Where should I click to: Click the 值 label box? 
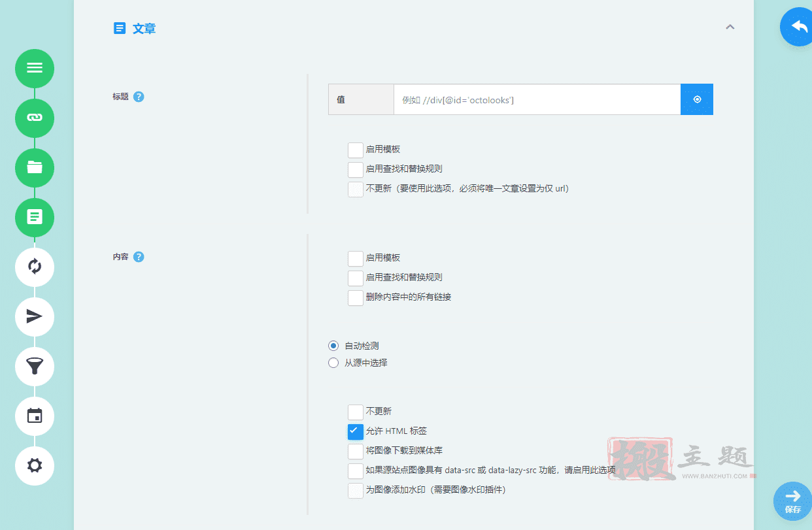(361, 99)
